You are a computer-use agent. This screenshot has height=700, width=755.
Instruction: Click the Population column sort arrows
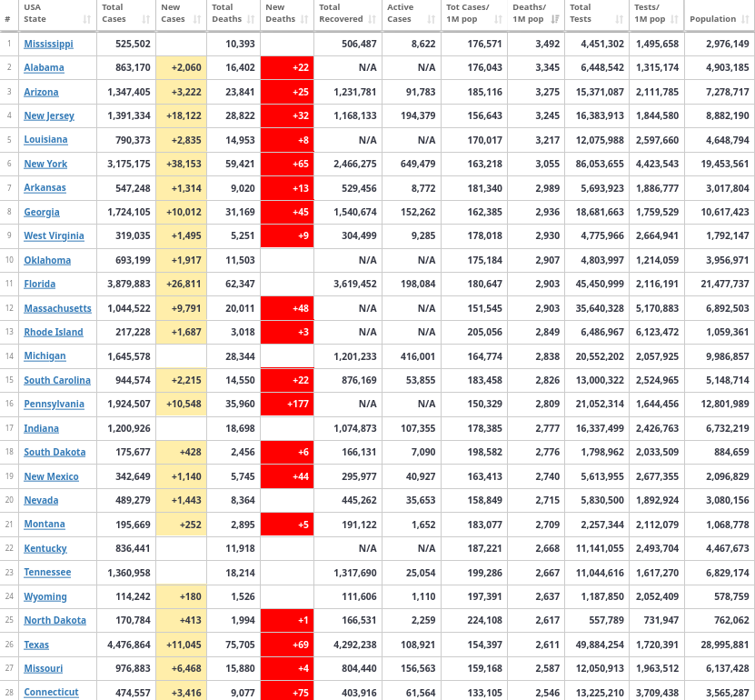click(744, 19)
